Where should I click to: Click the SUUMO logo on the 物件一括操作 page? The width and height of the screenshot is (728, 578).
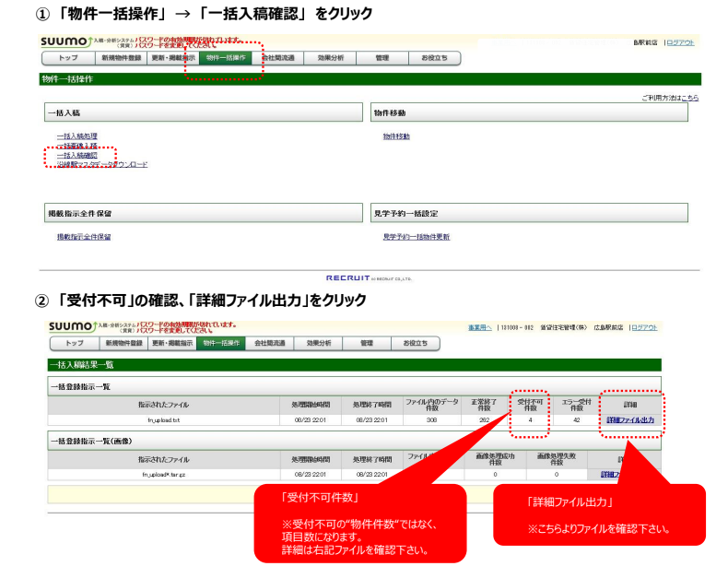click(x=67, y=41)
